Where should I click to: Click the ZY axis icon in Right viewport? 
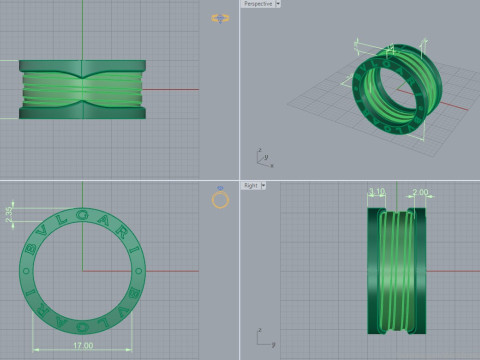click(x=266, y=338)
